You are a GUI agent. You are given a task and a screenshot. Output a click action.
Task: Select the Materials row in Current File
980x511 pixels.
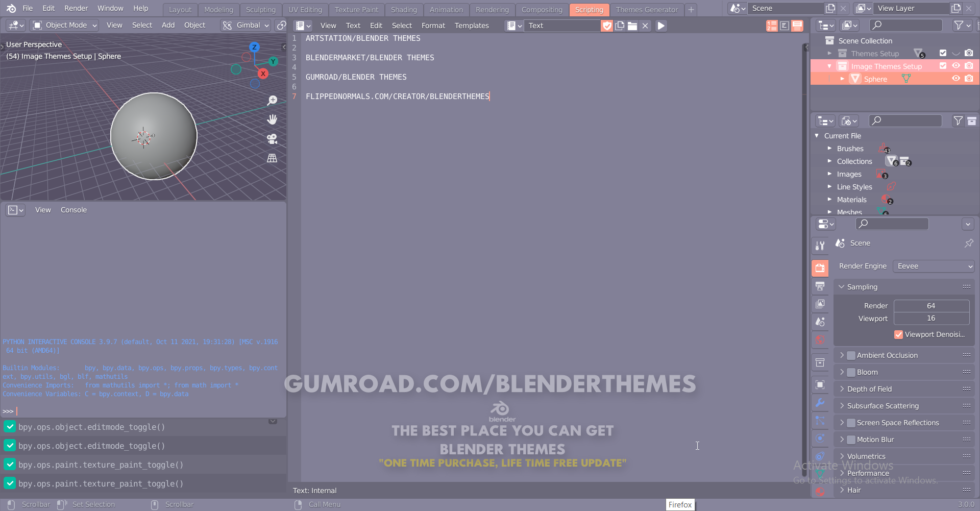(894, 200)
